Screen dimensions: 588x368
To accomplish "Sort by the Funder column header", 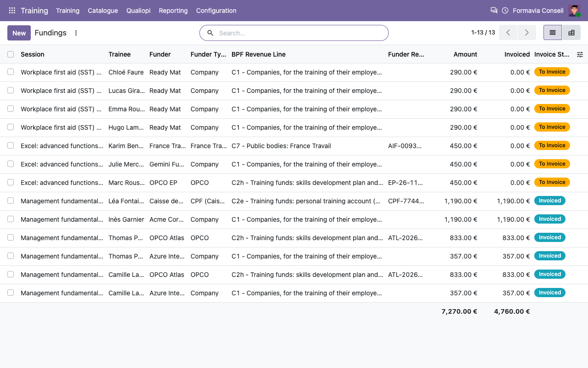I will pyautogui.click(x=160, y=54).
